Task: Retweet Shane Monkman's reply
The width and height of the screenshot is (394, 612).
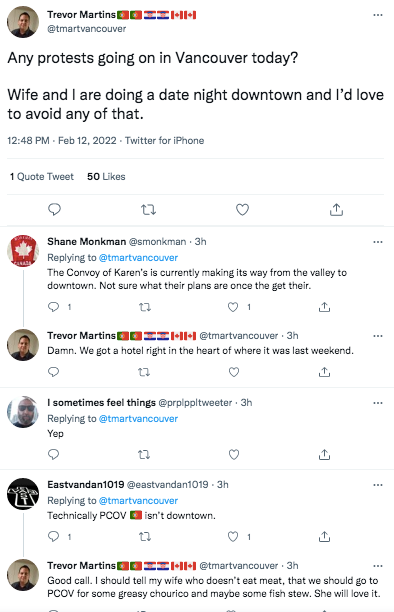Action: [x=145, y=307]
